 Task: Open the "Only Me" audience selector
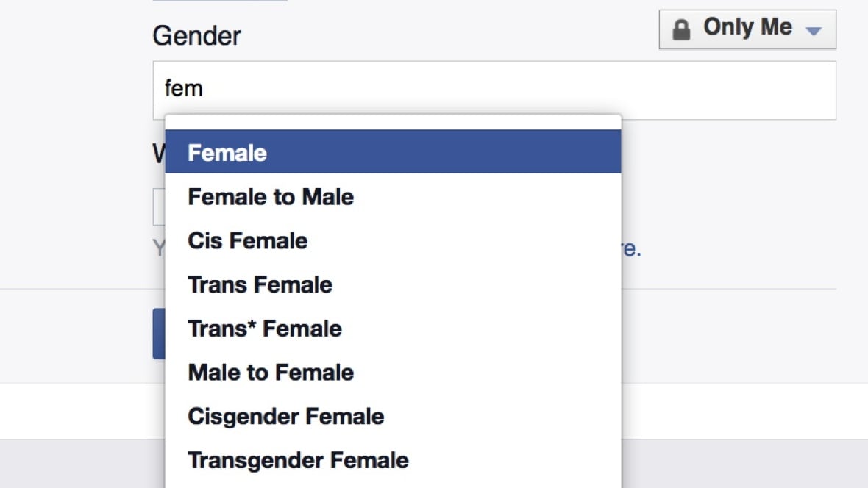(x=747, y=29)
